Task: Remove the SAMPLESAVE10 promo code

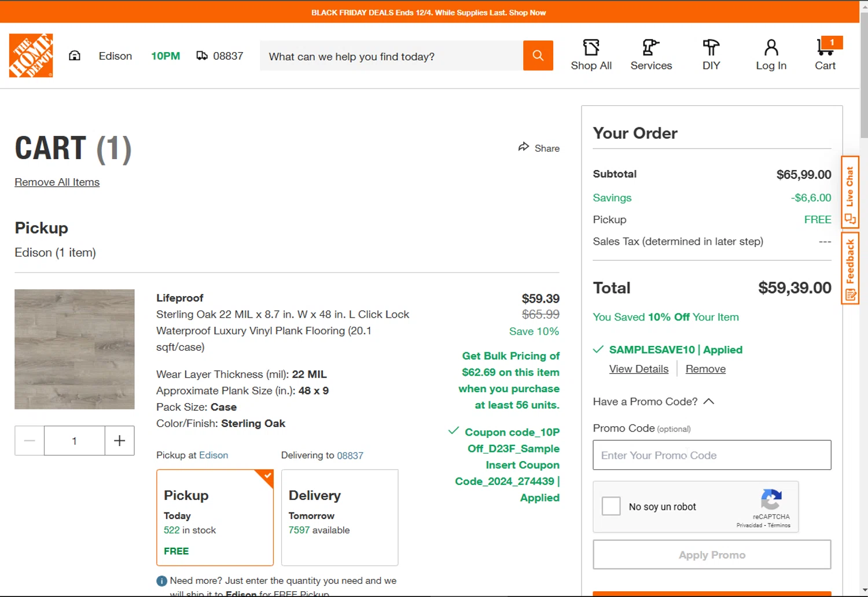Action: click(x=705, y=369)
